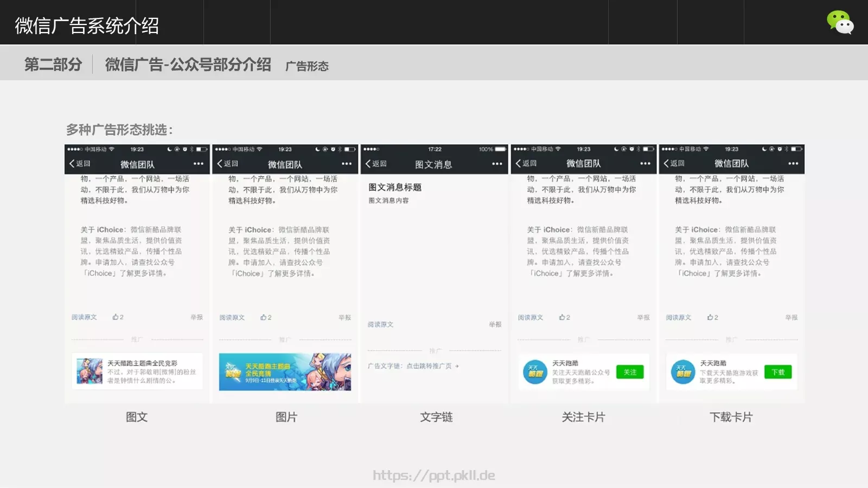The image size is (868, 488).
Task: Click 阅读原文 link in the 文字链 phone
Action: pos(380,324)
